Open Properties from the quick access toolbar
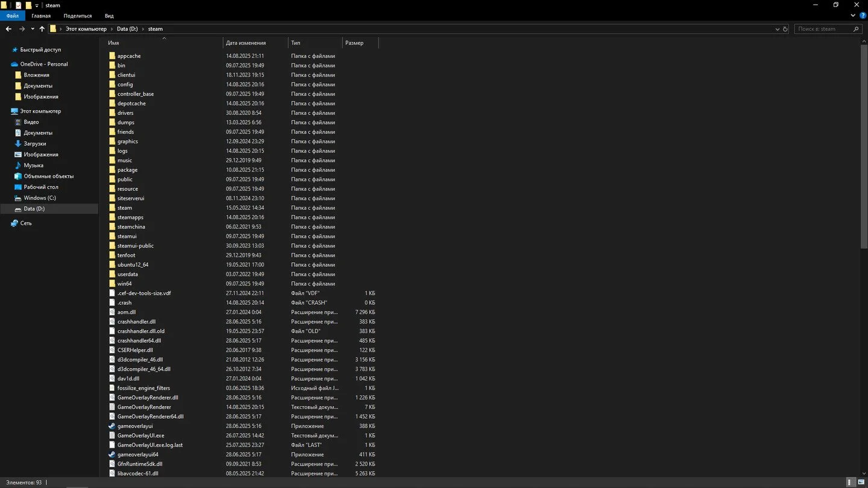 tap(18, 5)
